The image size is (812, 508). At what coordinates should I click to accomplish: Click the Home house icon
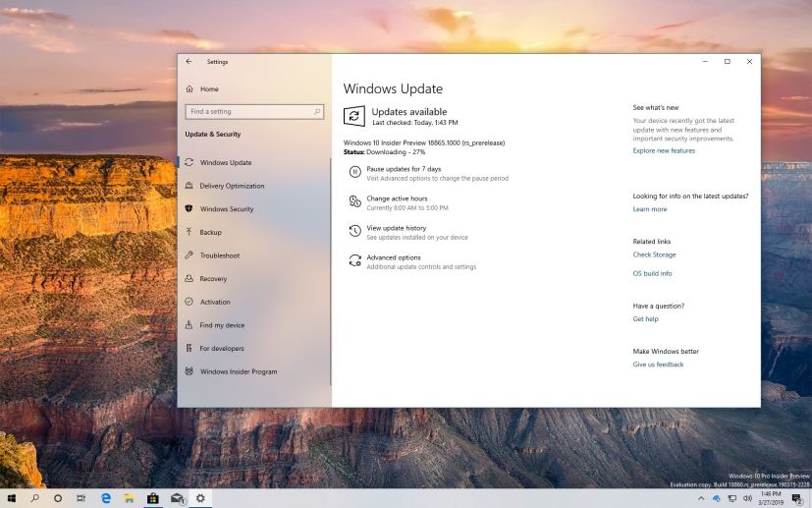coord(189,89)
